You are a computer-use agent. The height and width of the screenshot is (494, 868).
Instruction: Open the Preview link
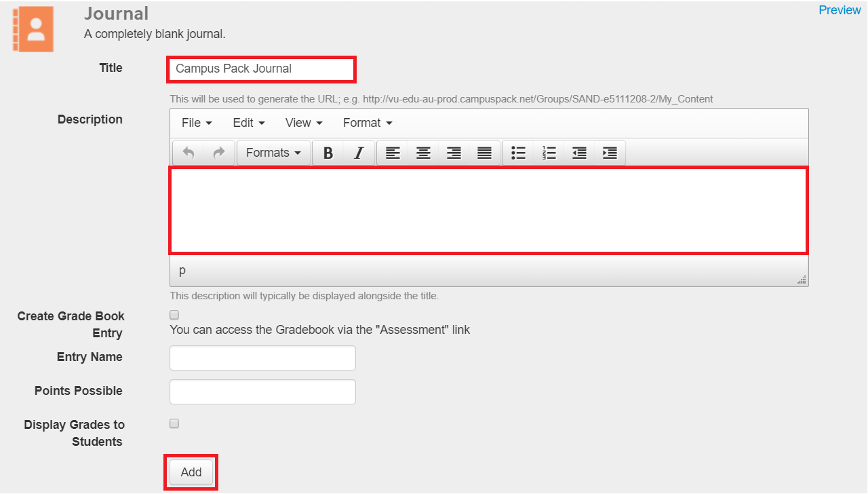click(x=840, y=10)
